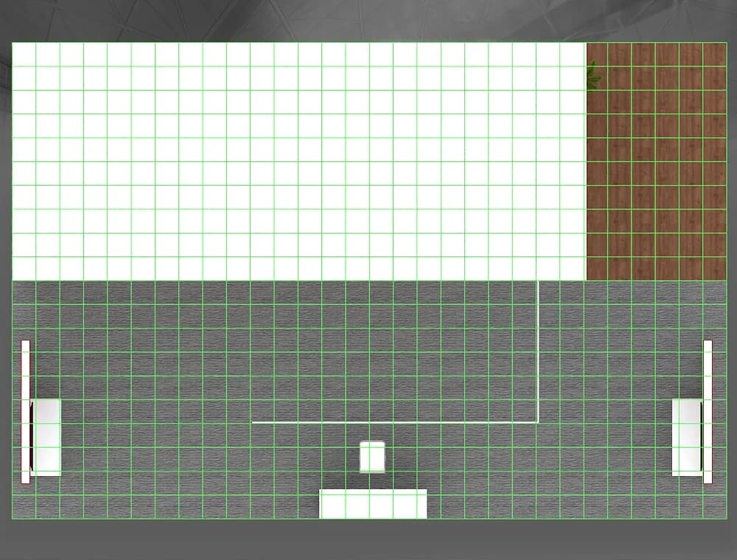Click the top-right corner of the wooden floor

[726, 43]
